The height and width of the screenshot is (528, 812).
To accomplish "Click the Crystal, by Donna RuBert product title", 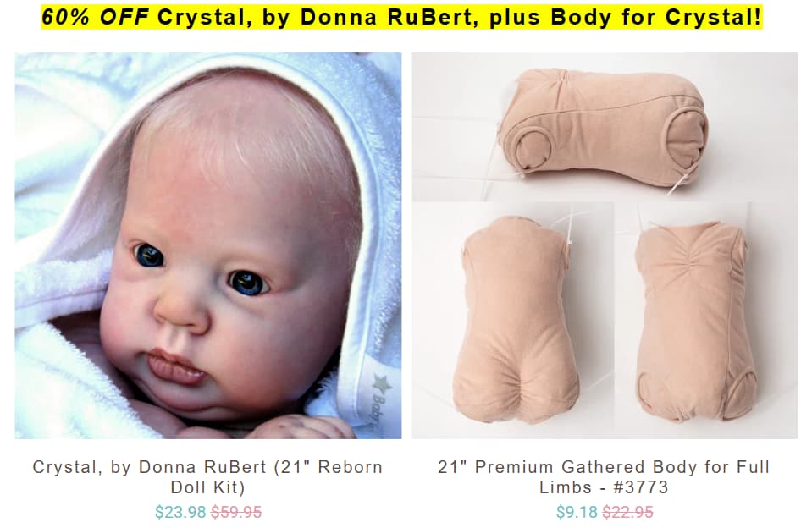I will click(207, 476).
